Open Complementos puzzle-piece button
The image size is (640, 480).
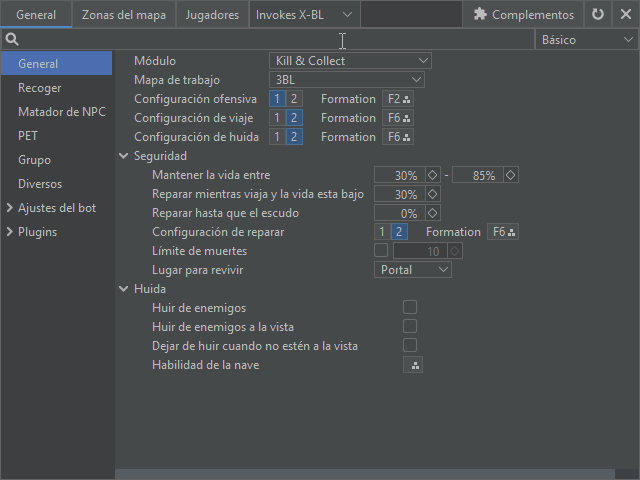[x=523, y=15]
